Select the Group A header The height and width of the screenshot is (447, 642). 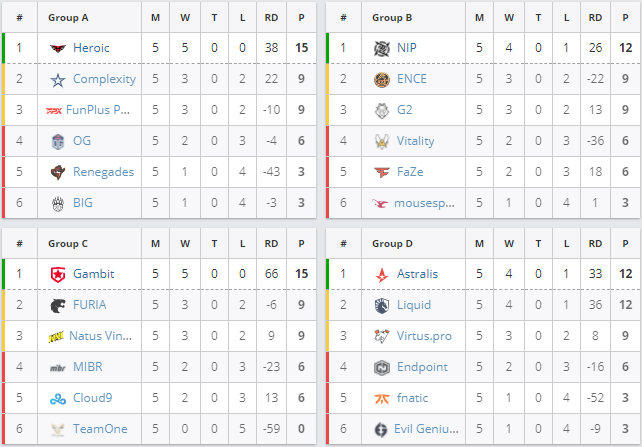pos(68,18)
